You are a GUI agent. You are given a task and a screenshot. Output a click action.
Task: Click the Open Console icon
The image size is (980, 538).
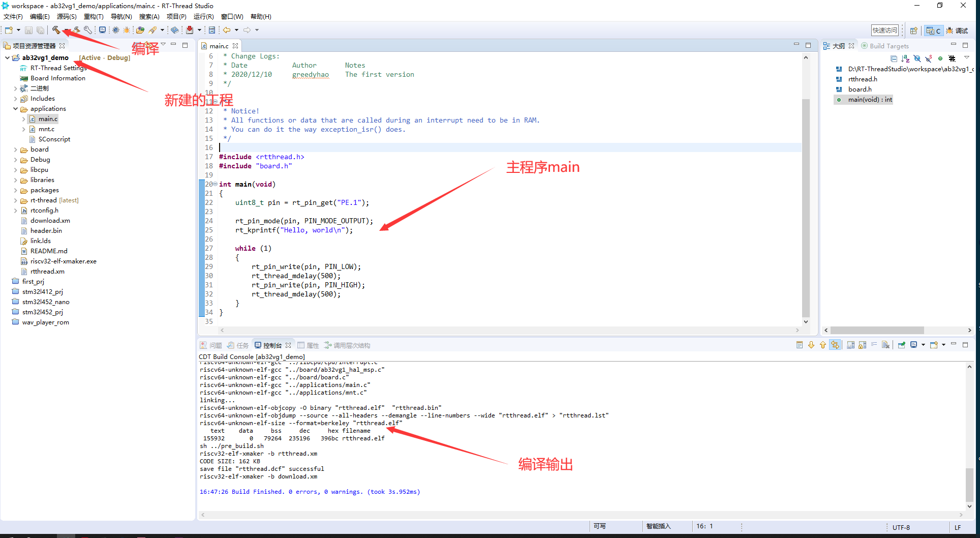point(934,345)
